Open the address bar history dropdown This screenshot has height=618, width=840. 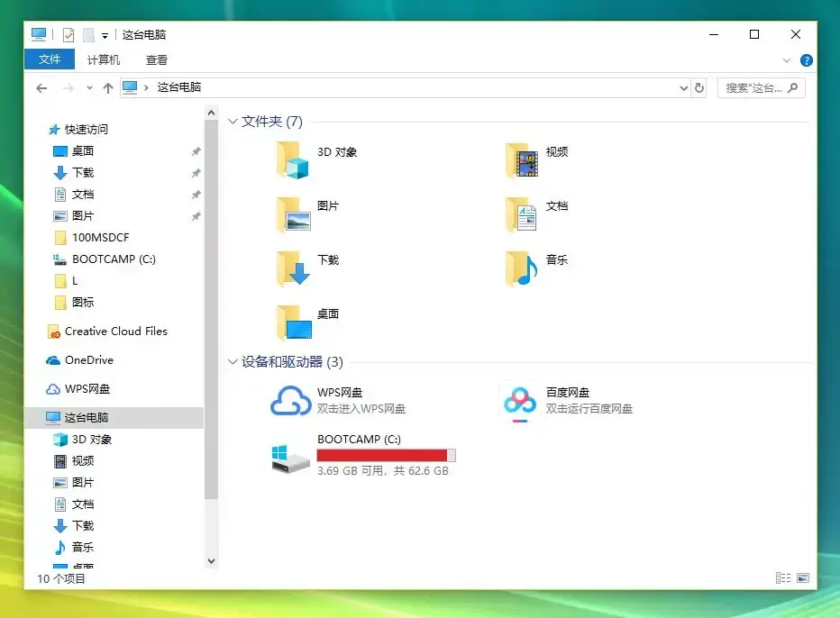point(683,87)
